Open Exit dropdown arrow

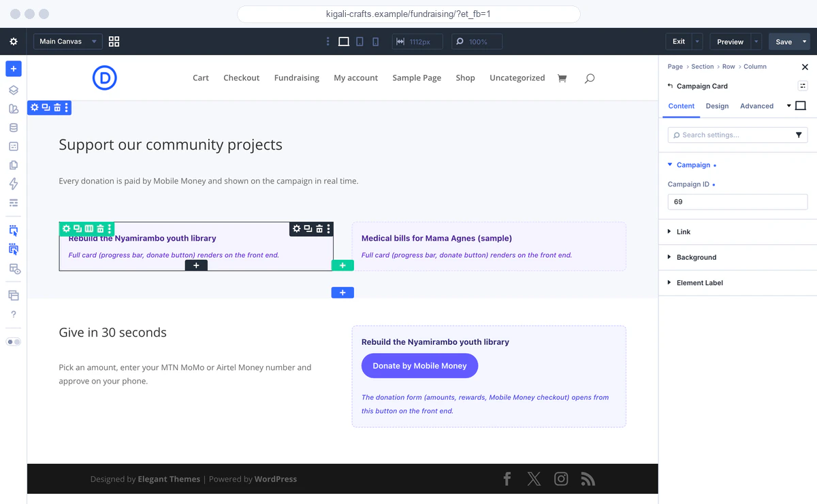point(697,41)
